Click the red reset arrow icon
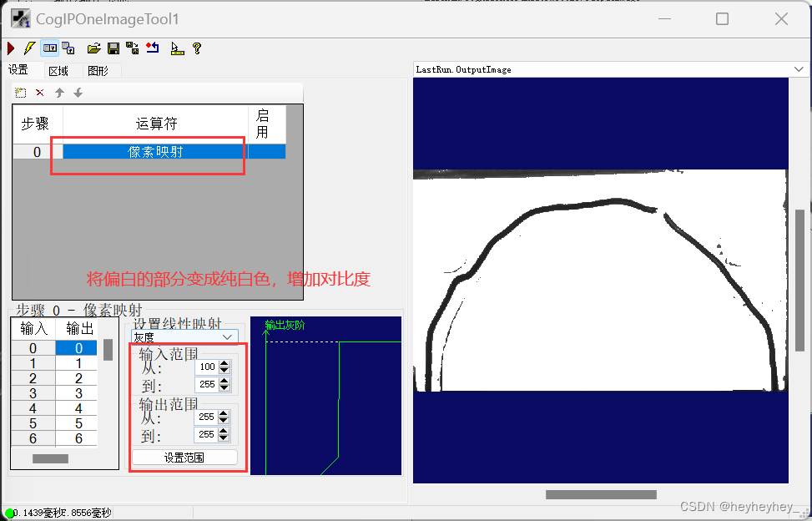Viewport: 812px width, 521px height. [x=153, y=48]
